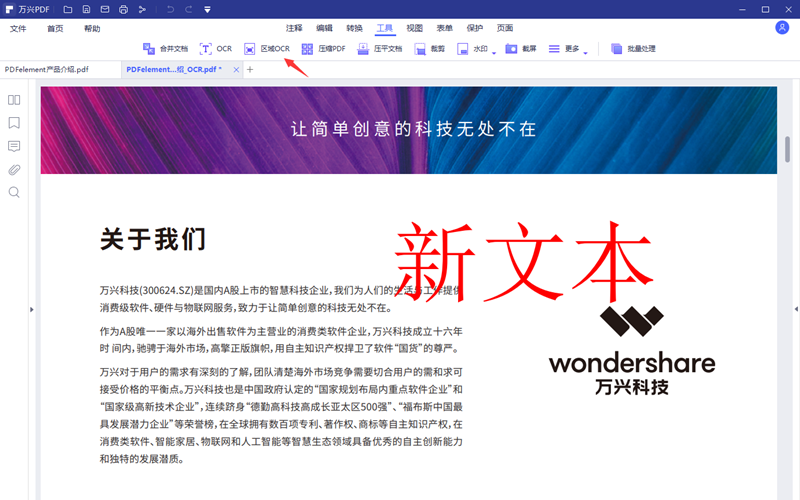Take a screenshot with 截屏
Viewport: 800px width, 500px height.
[521, 48]
